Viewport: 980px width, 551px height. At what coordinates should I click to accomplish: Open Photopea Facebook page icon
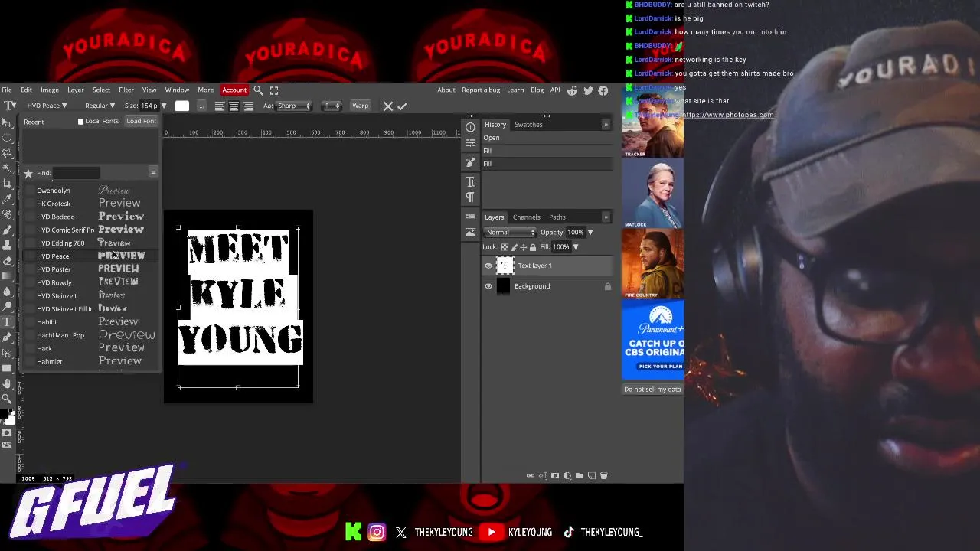click(x=603, y=90)
